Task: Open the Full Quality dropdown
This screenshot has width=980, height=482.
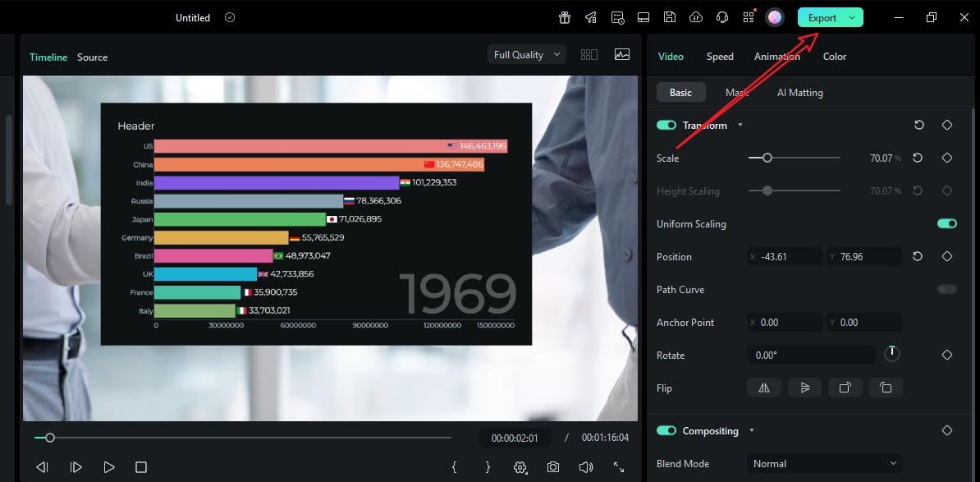Action: pyautogui.click(x=526, y=54)
